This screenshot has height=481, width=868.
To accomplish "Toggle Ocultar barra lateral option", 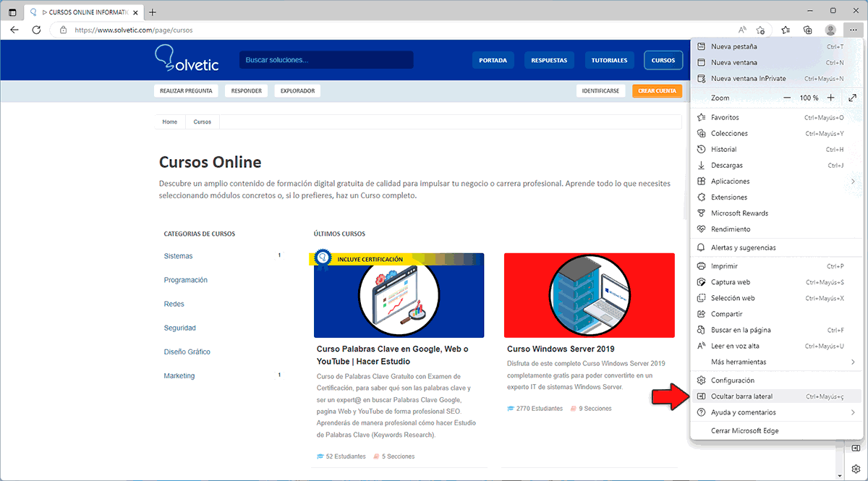I will pyautogui.click(x=776, y=396).
